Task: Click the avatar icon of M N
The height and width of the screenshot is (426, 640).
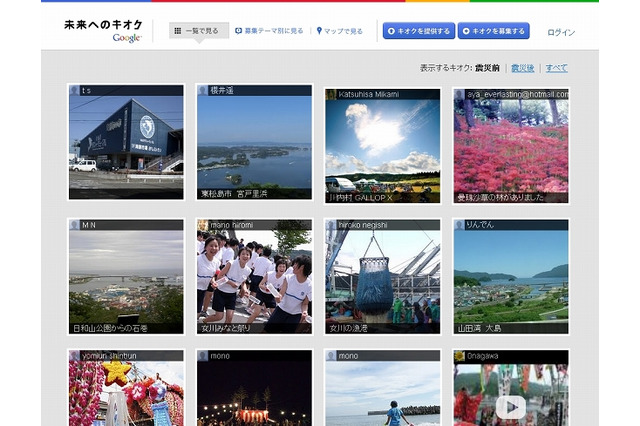Action: (x=74, y=225)
